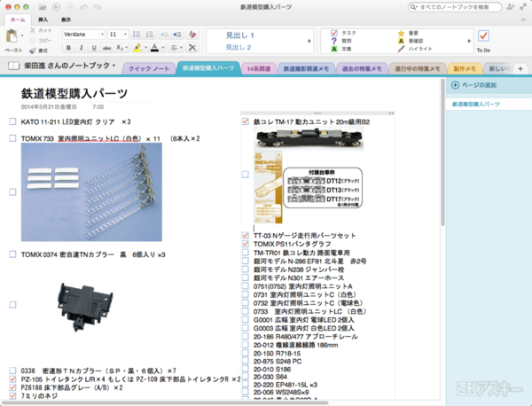The image size is (532, 406).
Task: Uncheck the 7ミリのネジ checkbox
Action: tap(12, 395)
